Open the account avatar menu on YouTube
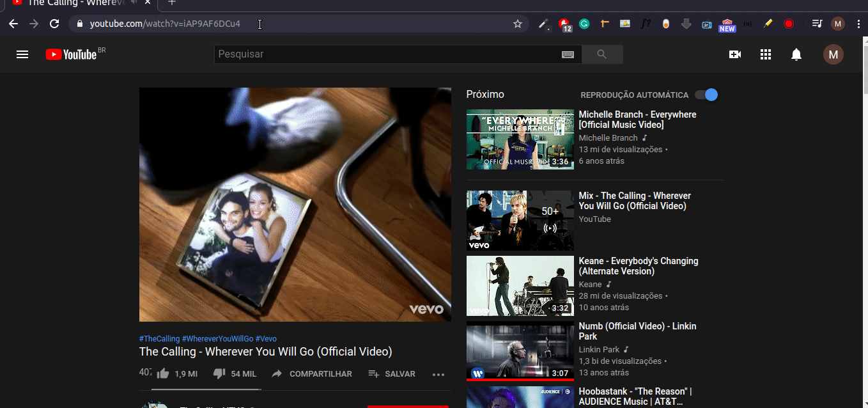This screenshot has width=868, height=408. click(x=833, y=54)
